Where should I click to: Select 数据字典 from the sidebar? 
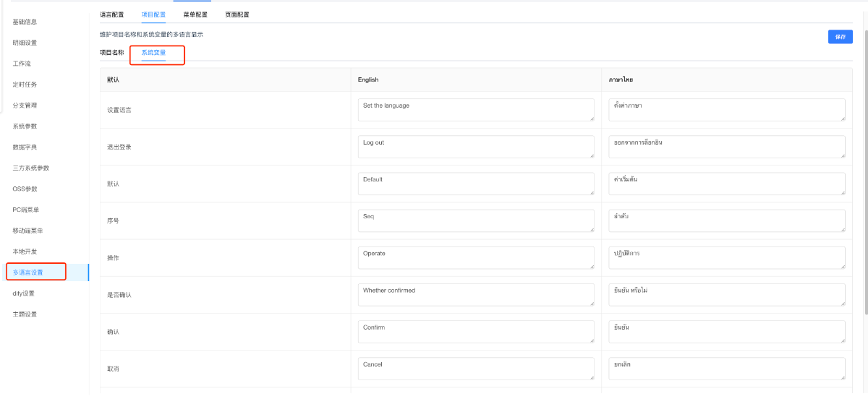point(25,147)
